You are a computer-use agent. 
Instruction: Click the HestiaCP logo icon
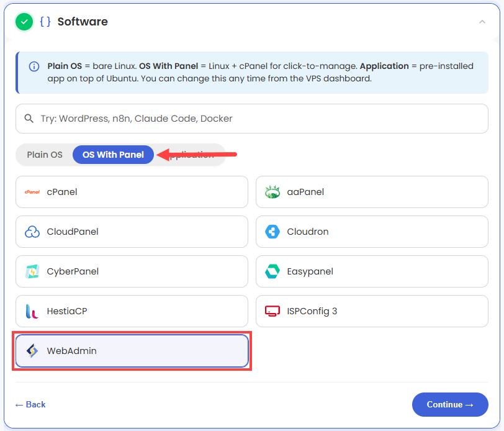point(32,311)
